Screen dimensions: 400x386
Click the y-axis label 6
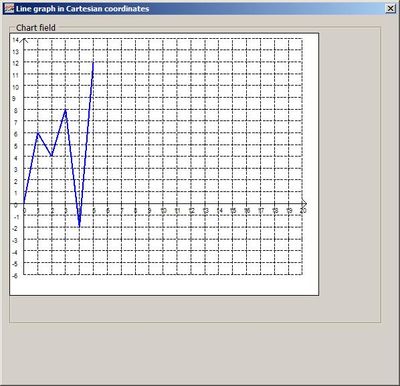(x=16, y=134)
